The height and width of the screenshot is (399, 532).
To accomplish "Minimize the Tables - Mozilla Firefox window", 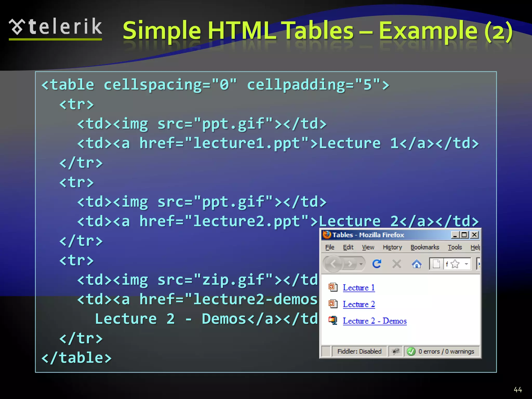I will 455,235.
